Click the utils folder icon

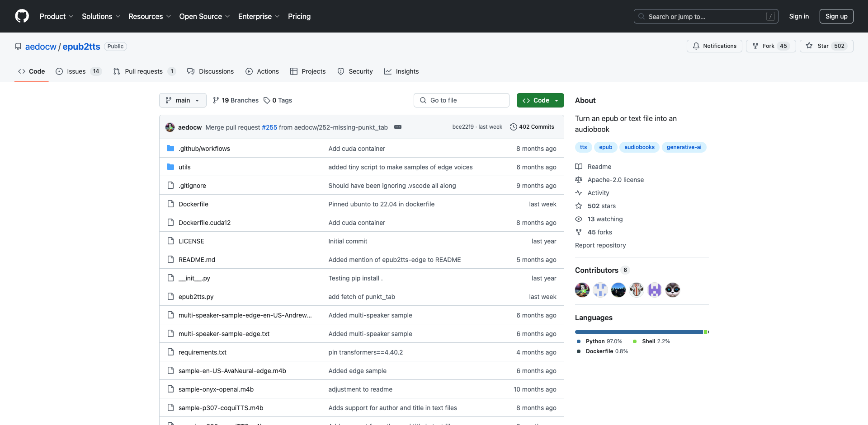click(170, 167)
